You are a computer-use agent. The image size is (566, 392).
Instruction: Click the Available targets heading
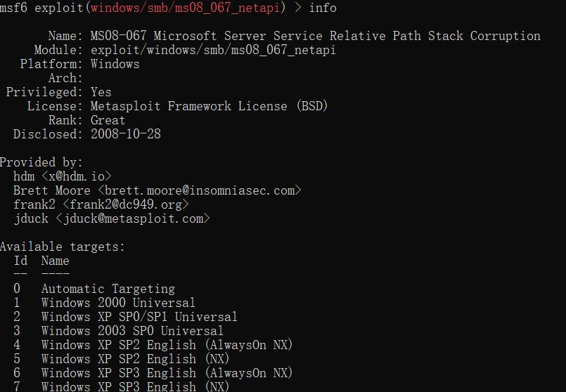(x=62, y=247)
